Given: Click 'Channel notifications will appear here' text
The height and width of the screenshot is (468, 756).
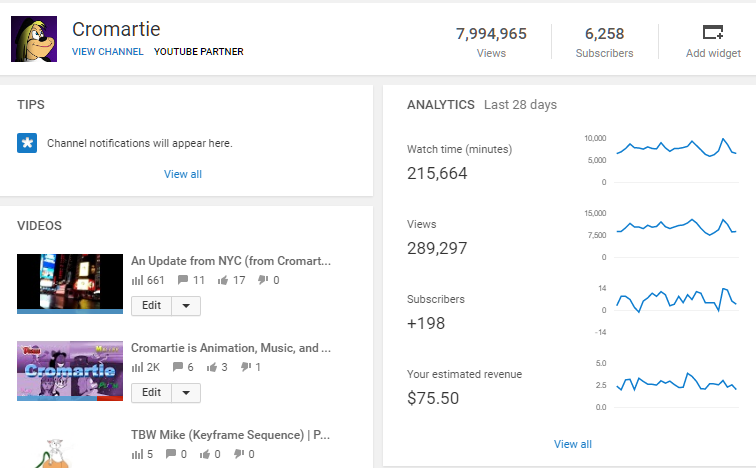Looking at the screenshot, I should [140, 143].
